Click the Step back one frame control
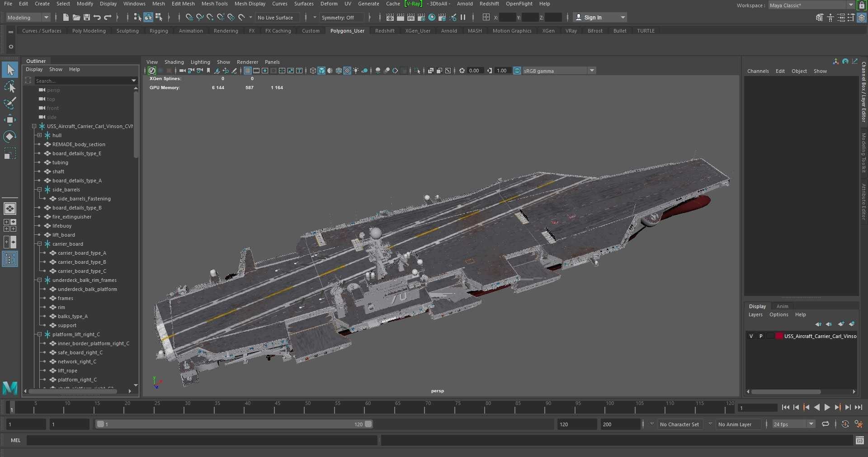The height and width of the screenshot is (457, 868). pyautogui.click(x=796, y=407)
